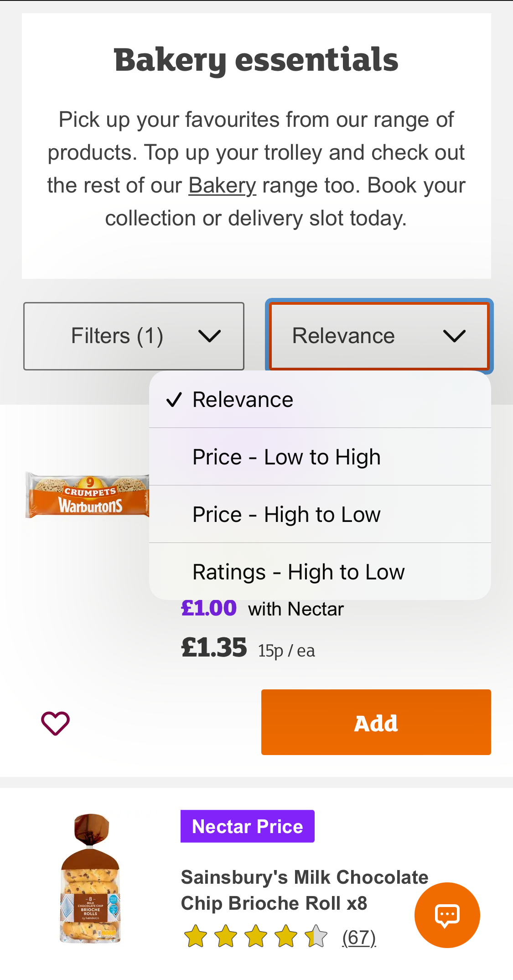Sort by Ratings - High to Low
Screen dimensions: 513x980
click(298, 572)
